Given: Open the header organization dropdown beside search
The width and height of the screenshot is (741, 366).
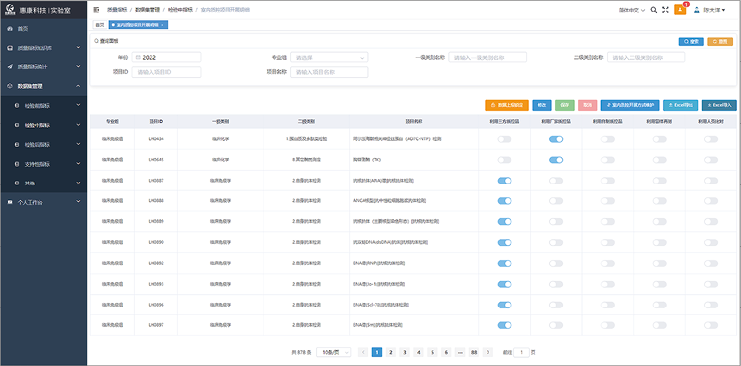Looking at the screenshot, I should tap(632, 9).
